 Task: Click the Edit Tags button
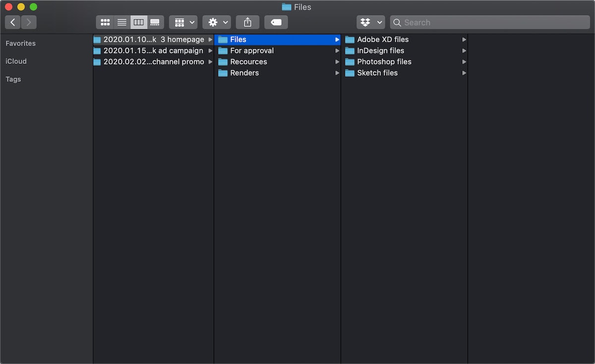[x=276, y=22]
